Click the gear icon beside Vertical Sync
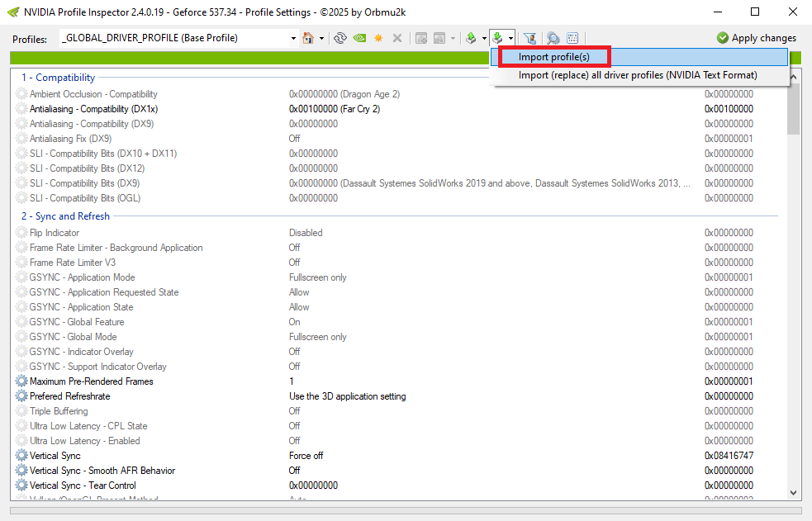The height and width of the screenshot is (521, 812). click(21, 456)
